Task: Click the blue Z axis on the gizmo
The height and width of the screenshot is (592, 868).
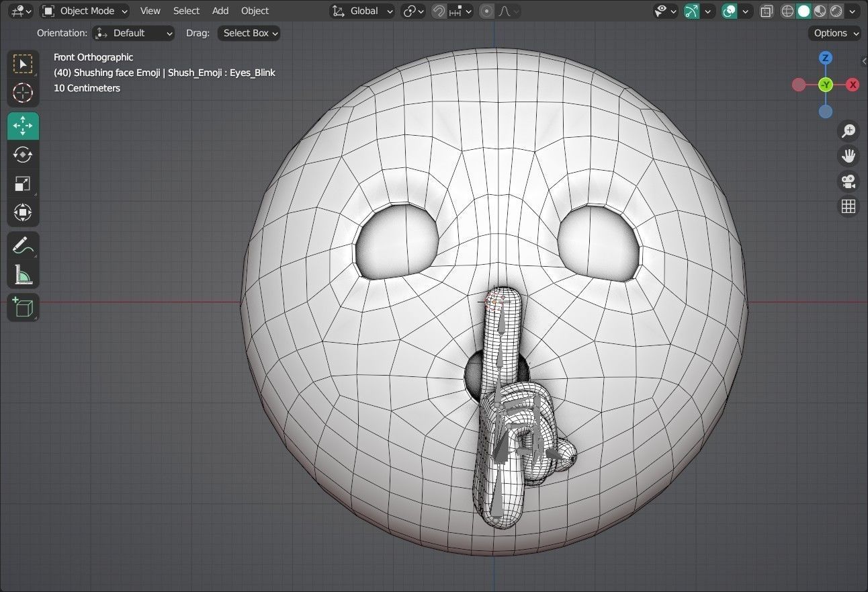Action: pos(826,58)
